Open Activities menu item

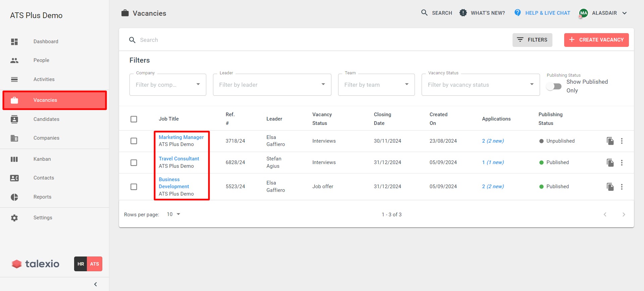click(44, 79)
